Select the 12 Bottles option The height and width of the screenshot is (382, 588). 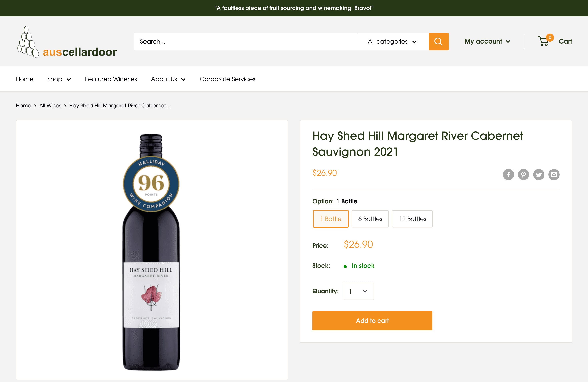pos(412,219)
